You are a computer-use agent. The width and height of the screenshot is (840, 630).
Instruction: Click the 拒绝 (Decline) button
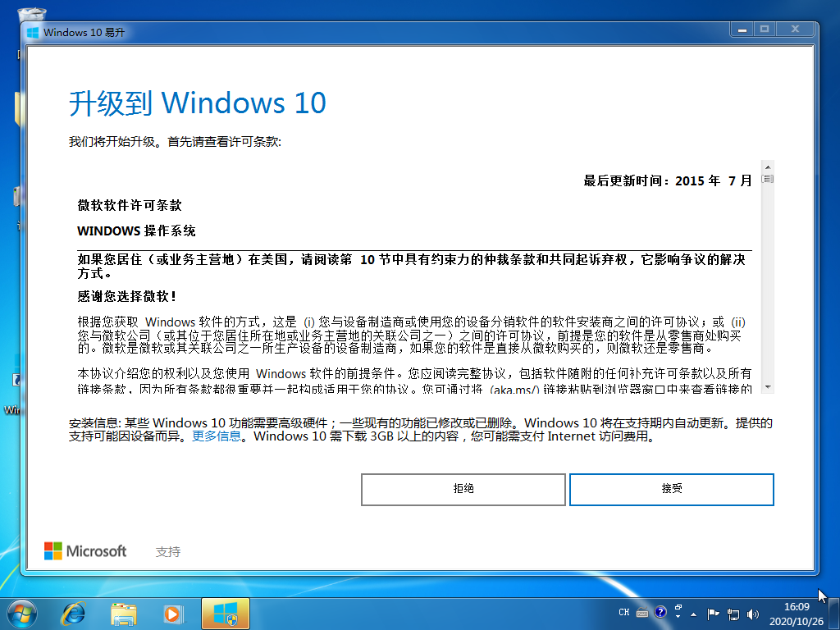coord(463,489)
